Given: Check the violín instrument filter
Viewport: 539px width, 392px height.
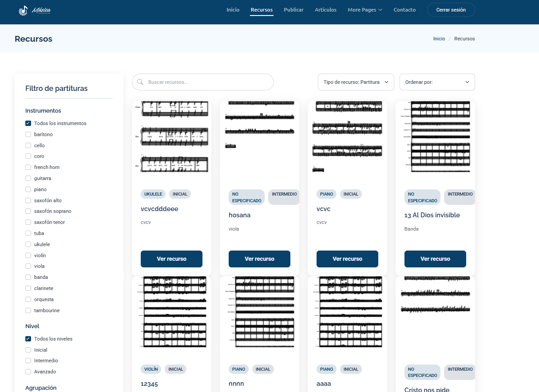Looking at the screenshot, I should pyautogui.click(x=28, y=255).
